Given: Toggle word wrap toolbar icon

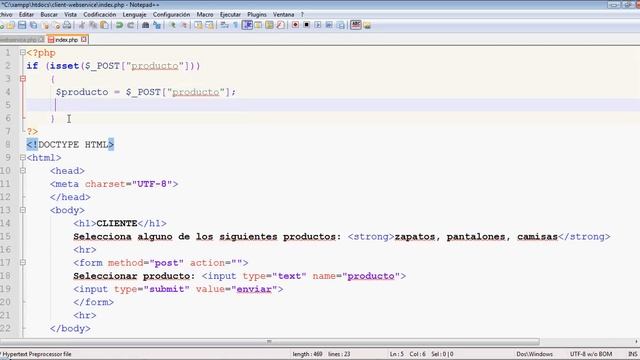Looking at the screenshot, I should [224, 25].
